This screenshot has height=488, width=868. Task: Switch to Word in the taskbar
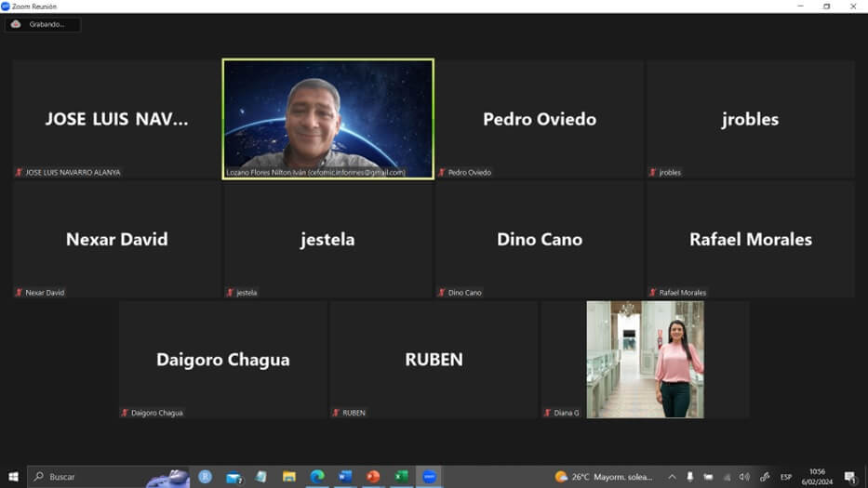click(345, 477)
